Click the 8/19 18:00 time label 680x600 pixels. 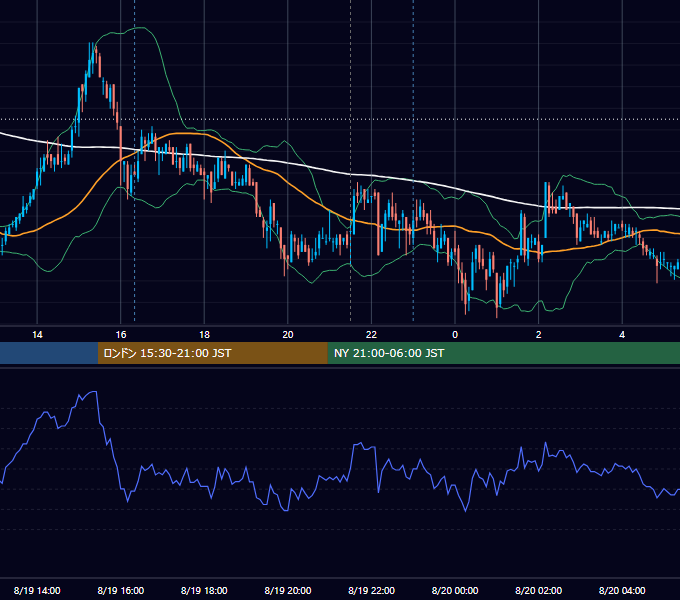tap(204, 590)
